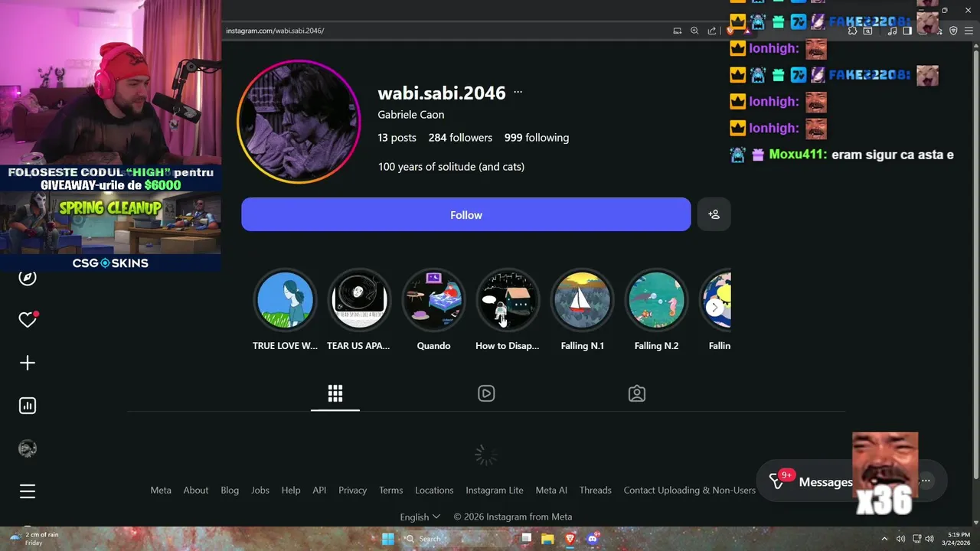Open the Messages three-dot options
This screenshot has height=551, width=980.
point(926,481)
